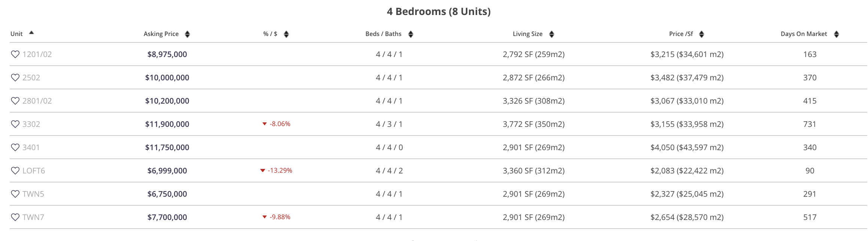Click Price /Sf sort arrows
The image size is (868, 241).
coord(702,34)
